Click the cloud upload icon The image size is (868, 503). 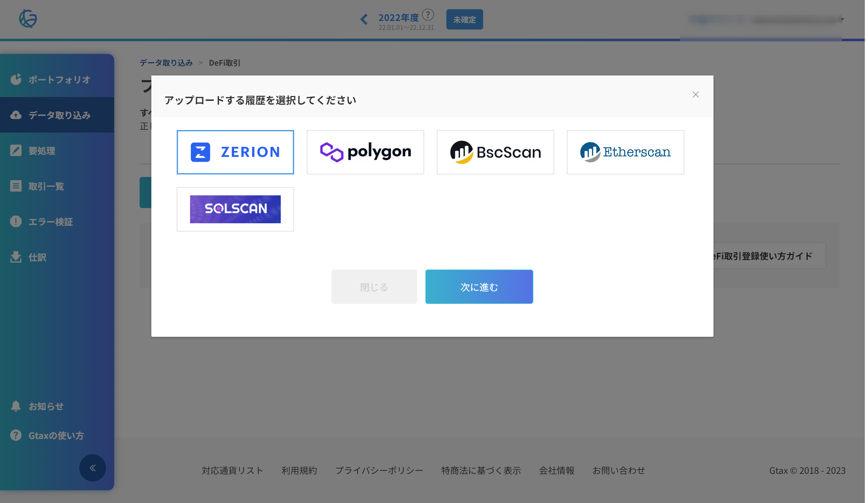coord(16,115)
